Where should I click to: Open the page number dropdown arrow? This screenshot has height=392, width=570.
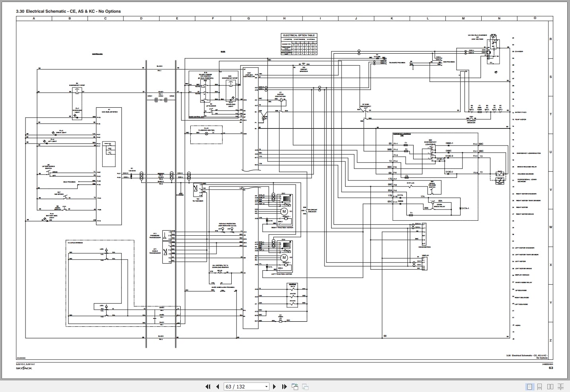click(x=267, y=386)
